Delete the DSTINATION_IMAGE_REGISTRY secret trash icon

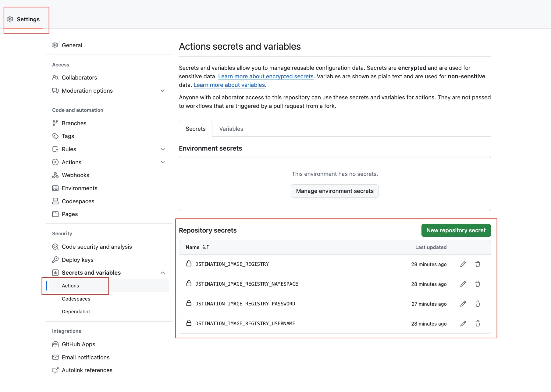(478, 264)
